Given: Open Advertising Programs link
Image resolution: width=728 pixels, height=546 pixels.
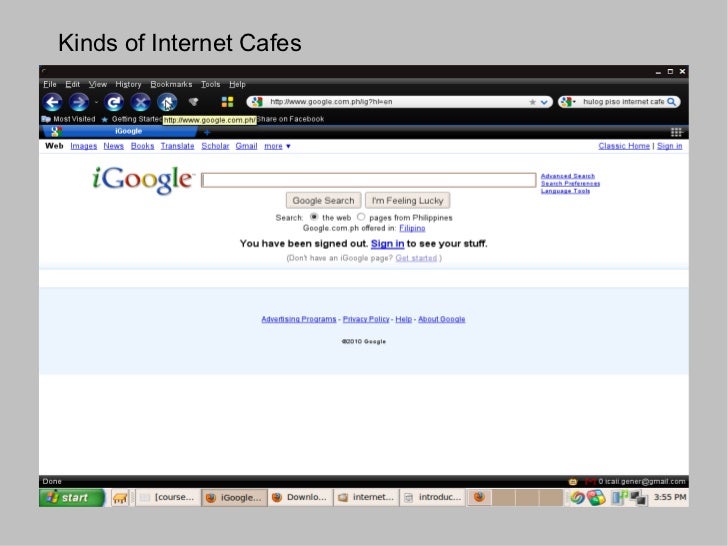Looking at the screenshot, I should [299, 319].
